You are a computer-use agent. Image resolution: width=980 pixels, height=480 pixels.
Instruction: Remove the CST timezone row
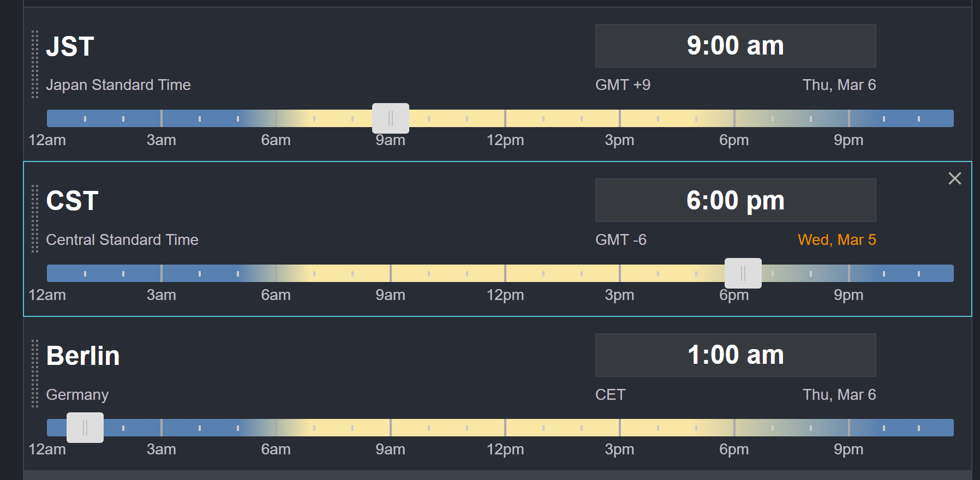(954, 178)
